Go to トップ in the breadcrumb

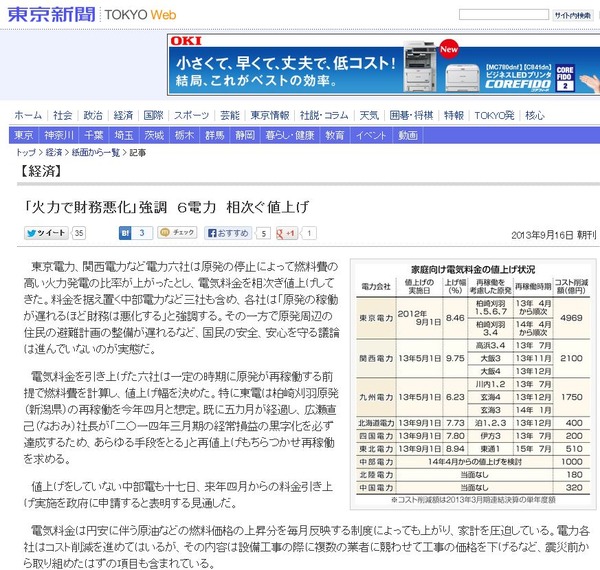tap(26, 152)
